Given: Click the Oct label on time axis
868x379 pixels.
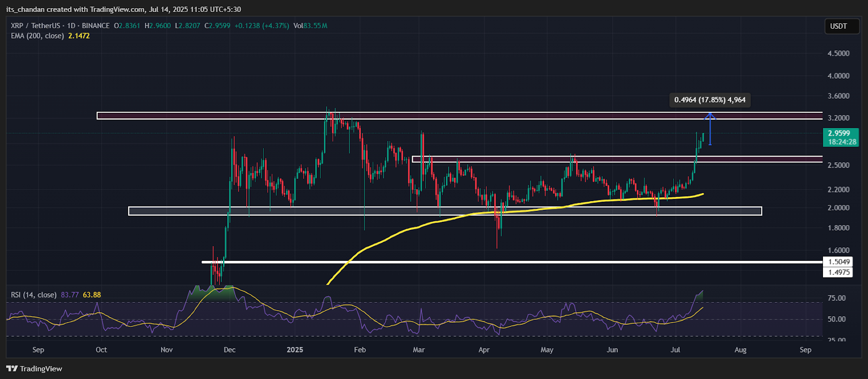Looking at the screenshot, I should (101, 350).
